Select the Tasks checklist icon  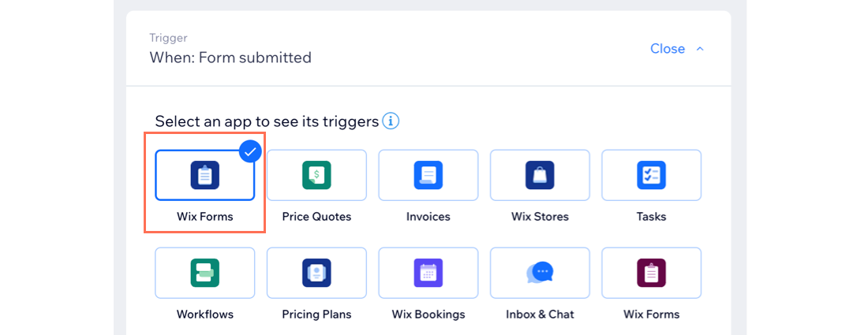pos(652,175)
